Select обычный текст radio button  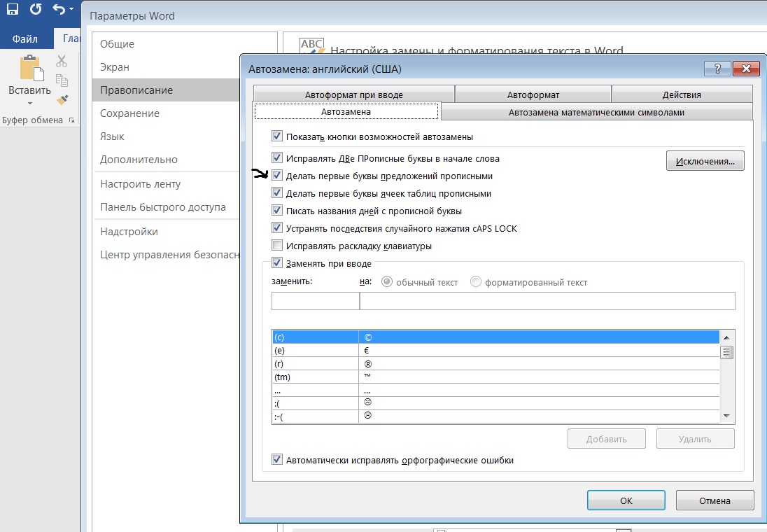[386, 282]
